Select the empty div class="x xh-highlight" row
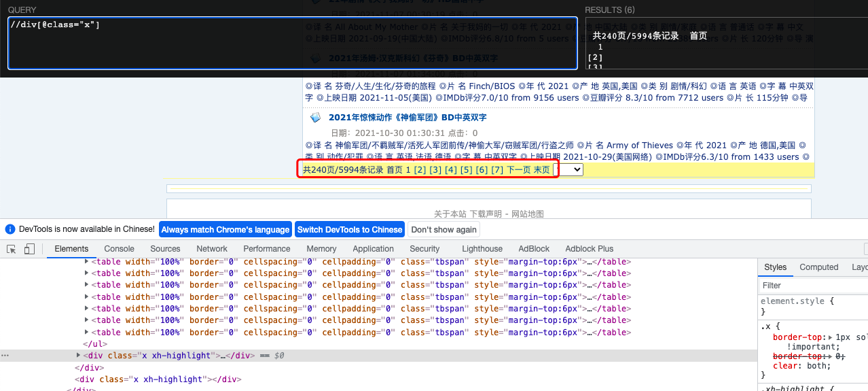The image size is (868, 391). click(160, 379)
